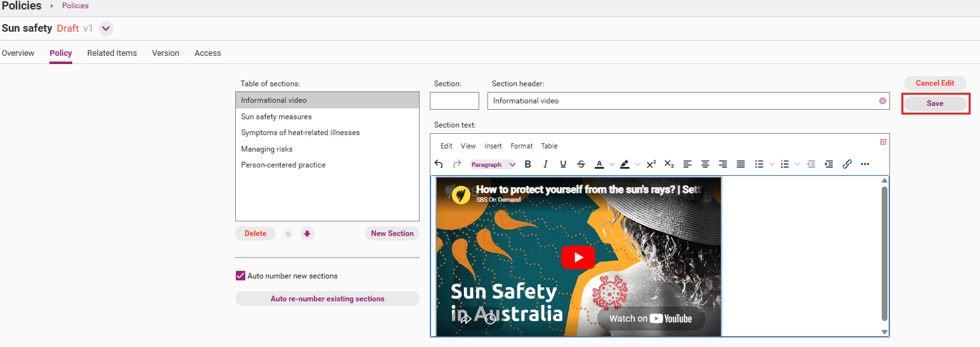Viewport: 980px width, 347px height.
Task: Align text right
Action: (x=723, y=164)
